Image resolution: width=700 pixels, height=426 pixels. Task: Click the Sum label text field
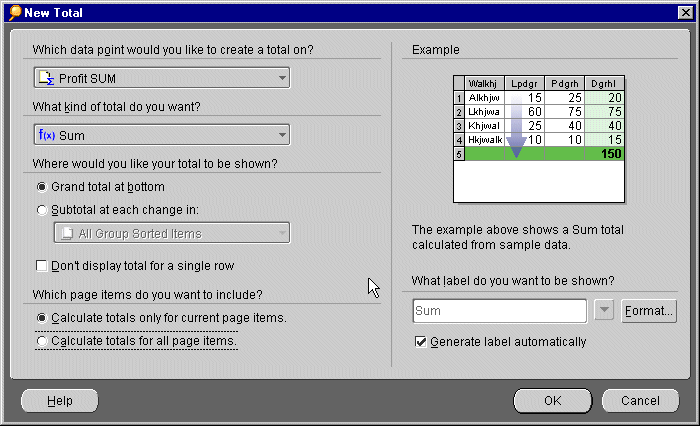point(499,311)
